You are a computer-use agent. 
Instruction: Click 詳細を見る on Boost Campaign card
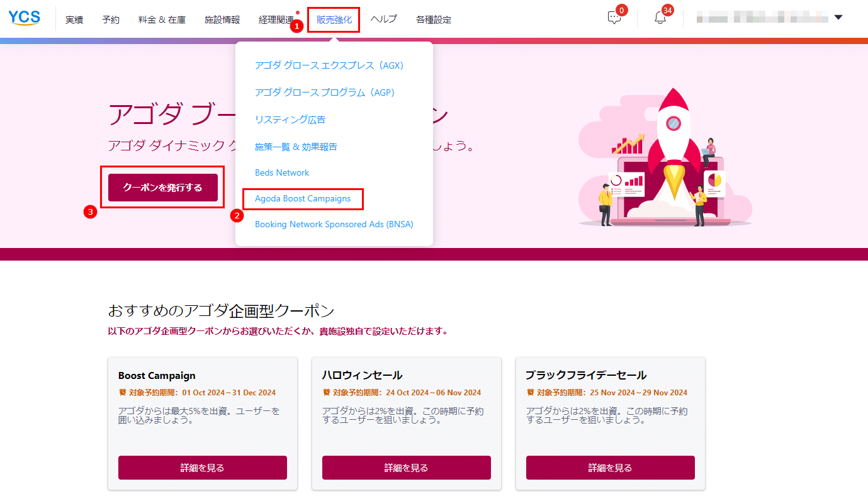point(203,468)
